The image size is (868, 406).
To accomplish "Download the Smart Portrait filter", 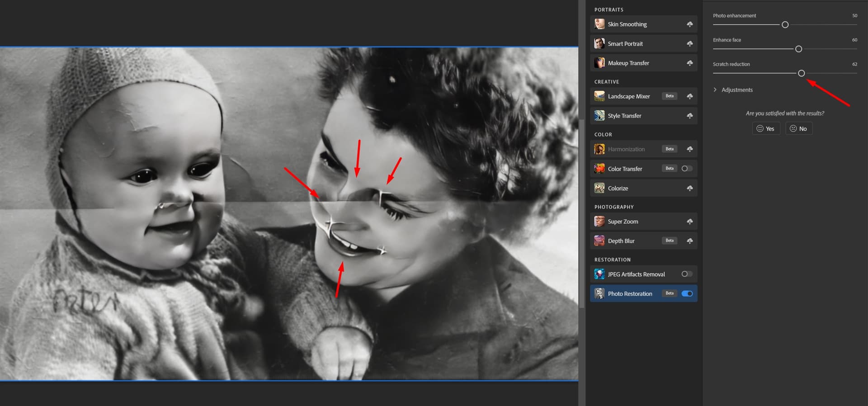I will [689, 44].
